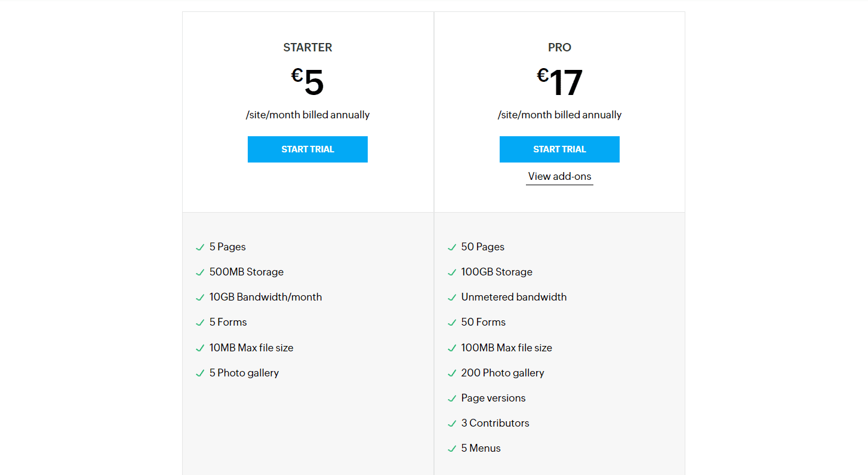Click the 50 Forms feature entry
The width and height of the screenshot is (868, 475).
pyautogui.click(x=483, y=322)
